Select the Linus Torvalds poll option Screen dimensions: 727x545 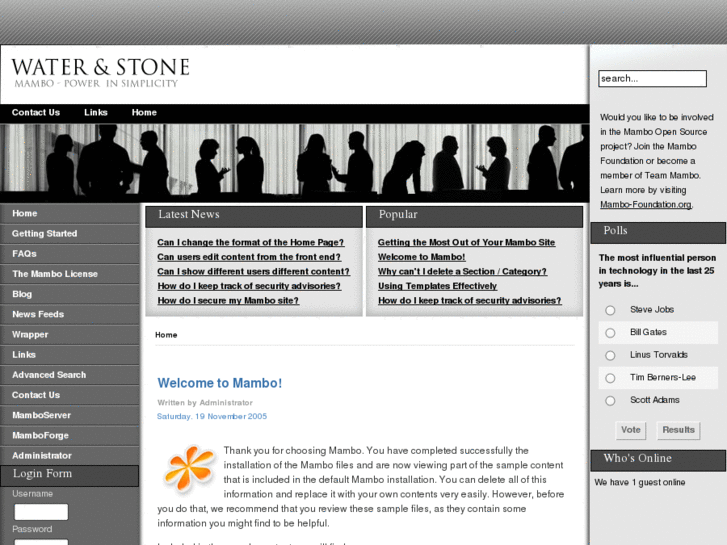(x=610, y=355)
